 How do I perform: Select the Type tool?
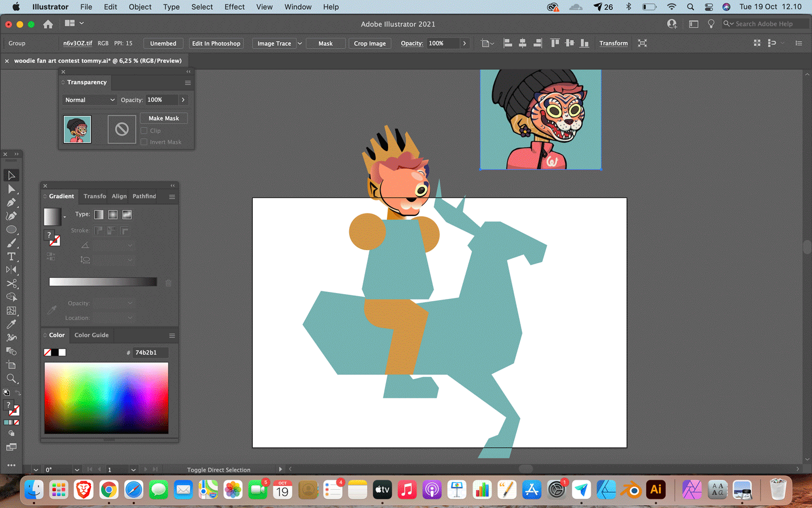[x=11, y=257]
